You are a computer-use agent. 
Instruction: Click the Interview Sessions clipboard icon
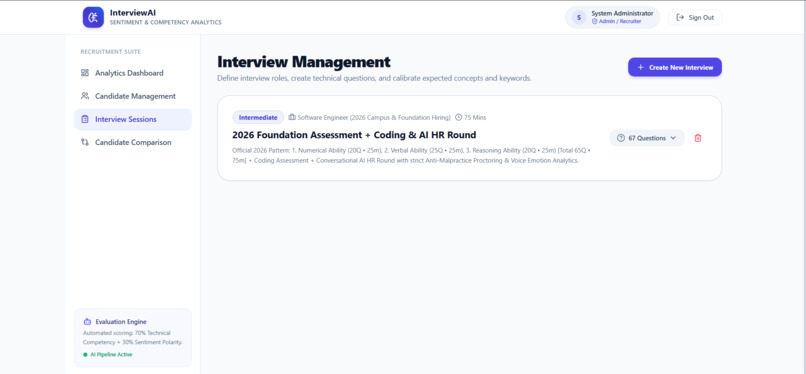pyautogui.click(x=85, y=119)
